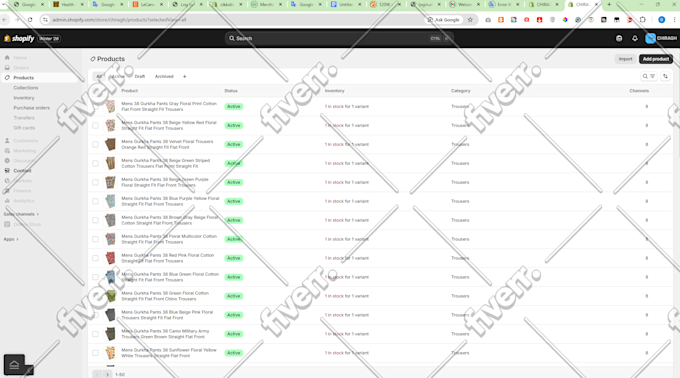Select Products in the sidebar

[x=23, y=78]
